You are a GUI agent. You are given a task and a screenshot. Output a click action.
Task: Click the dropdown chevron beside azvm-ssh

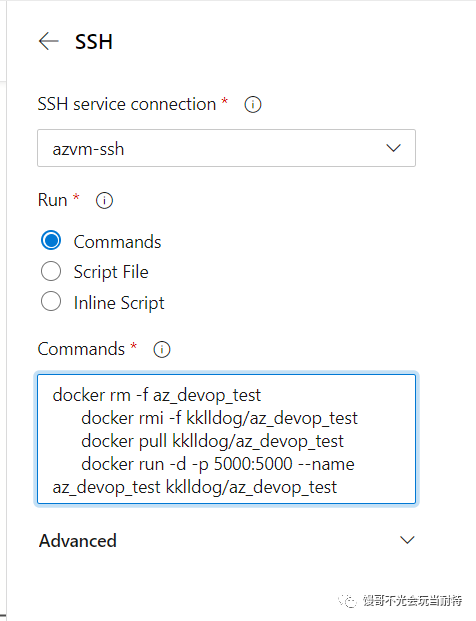coord(393,148)
